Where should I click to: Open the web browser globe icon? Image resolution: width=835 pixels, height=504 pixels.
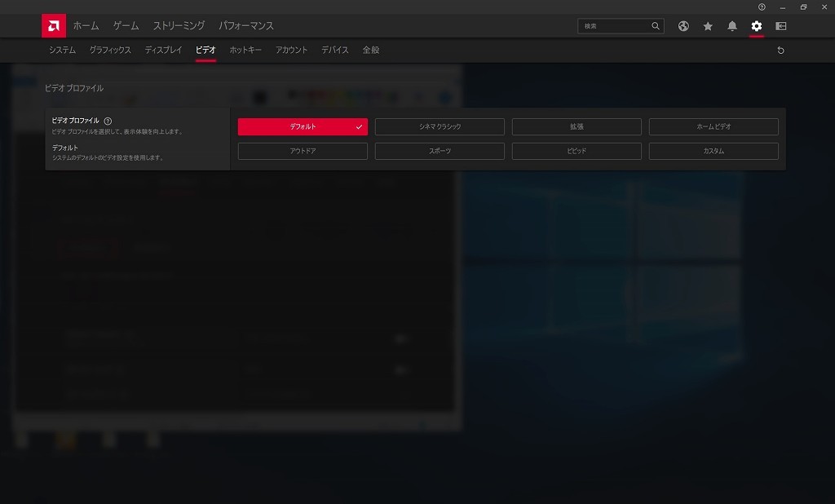683,25
